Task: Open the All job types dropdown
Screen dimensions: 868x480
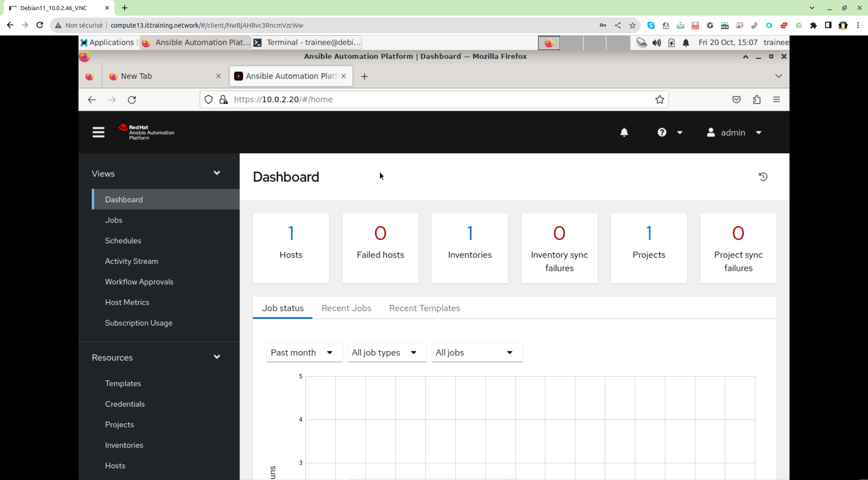Action: pos(387,353)
